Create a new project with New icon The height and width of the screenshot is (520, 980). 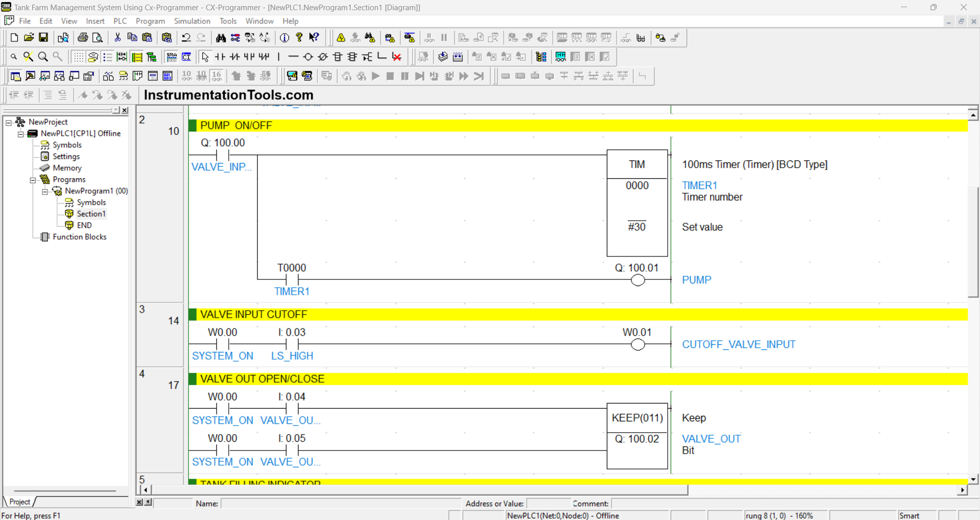click(14, 38)
